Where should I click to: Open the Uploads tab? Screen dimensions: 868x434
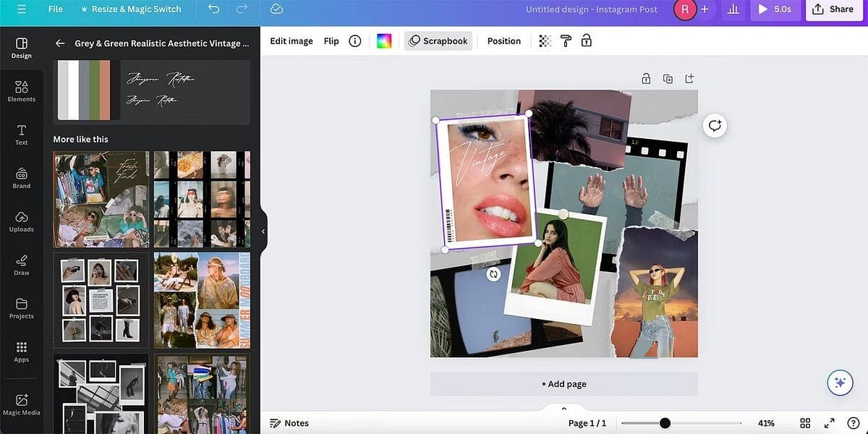(x=22, y=222)
